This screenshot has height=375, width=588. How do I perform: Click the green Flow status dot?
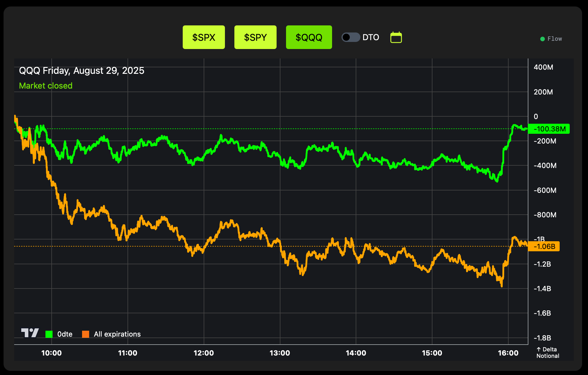(542, 39)
